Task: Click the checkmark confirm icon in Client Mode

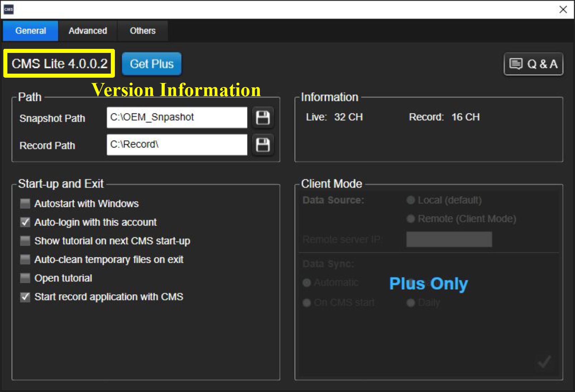Action: click(544, 362)
